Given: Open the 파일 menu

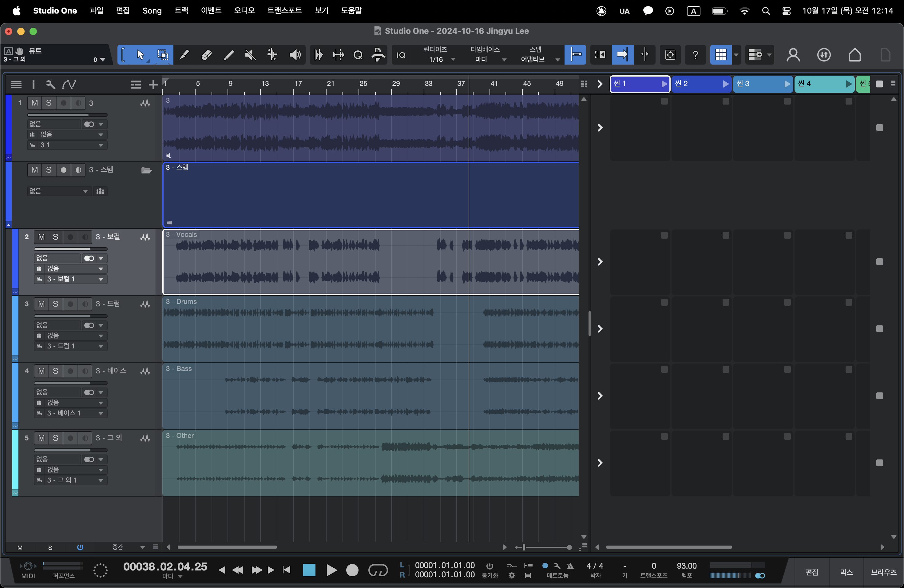Looking at the screenshot, I should (x=97, y=11).
